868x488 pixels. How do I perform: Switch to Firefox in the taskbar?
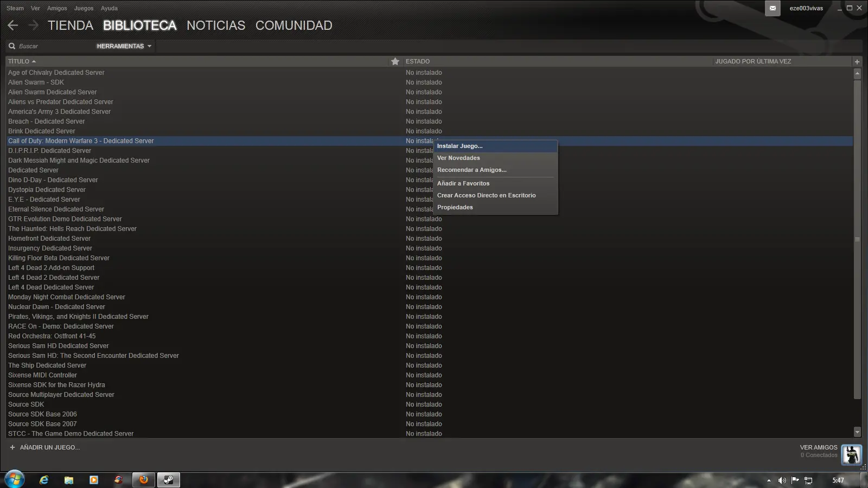pyautogui.click(x=144, y=480)
